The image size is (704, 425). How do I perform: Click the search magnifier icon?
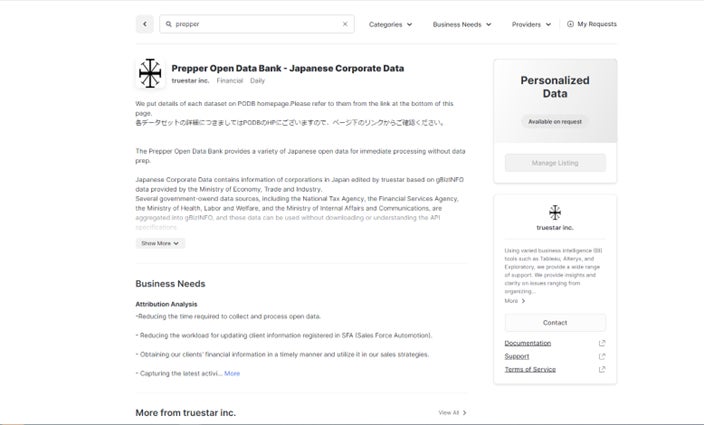tap(168, 24)
